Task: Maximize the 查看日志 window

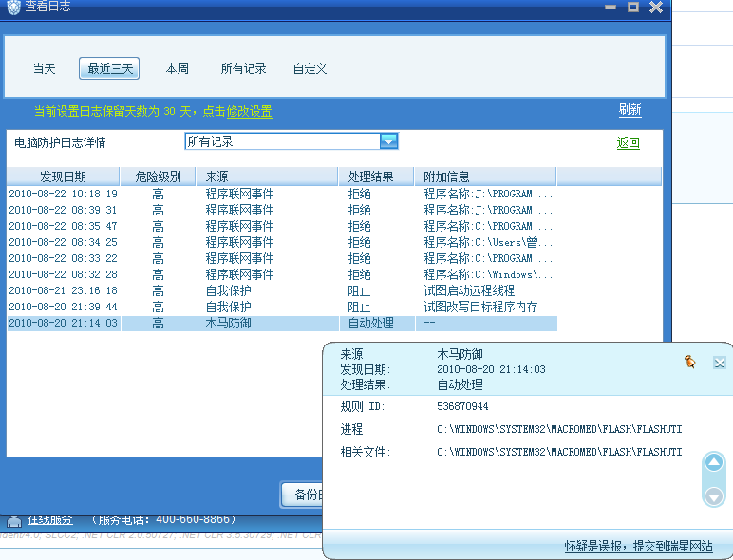Action: point(633,7)
